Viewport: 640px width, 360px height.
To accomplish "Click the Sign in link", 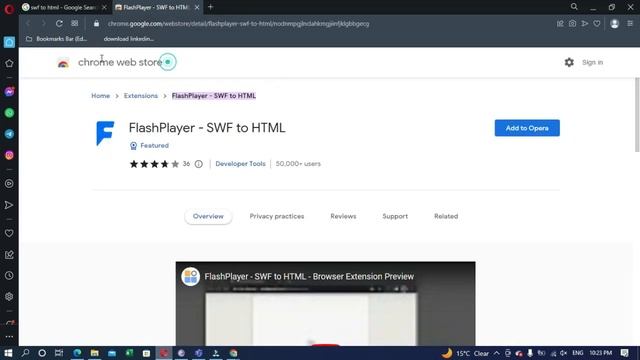I will click(x=592, y=62).
